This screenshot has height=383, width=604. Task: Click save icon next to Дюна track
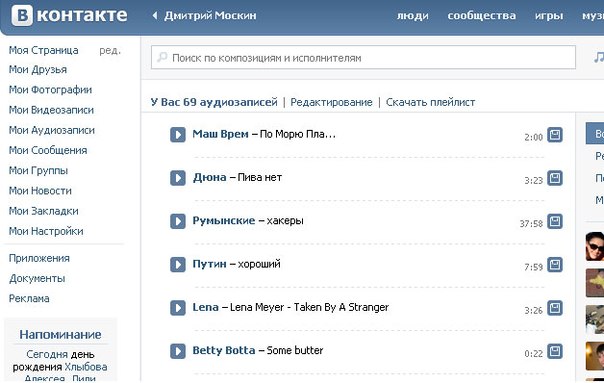point(555,178)
